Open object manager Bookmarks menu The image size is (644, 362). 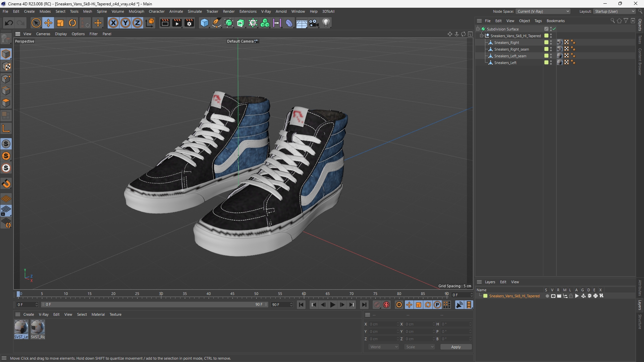pyautogui.click(x=555, y=21)
